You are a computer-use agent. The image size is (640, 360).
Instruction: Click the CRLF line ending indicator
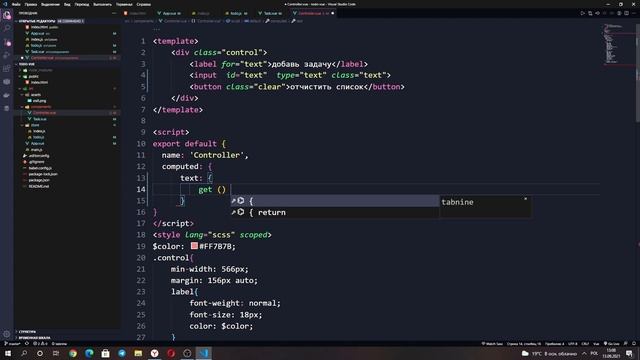(x=585, y=344)
